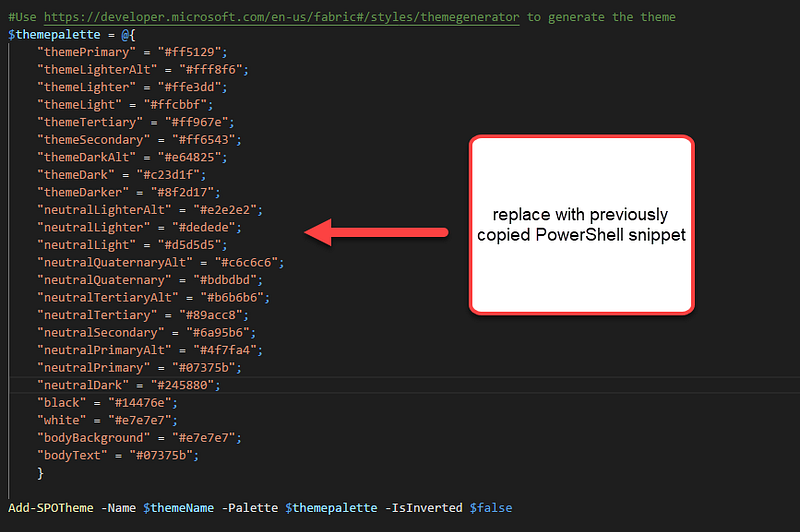Open the themegenerator URL in the comment
Viewport: 800px width, 532px height.
click(x=282, y=17)
